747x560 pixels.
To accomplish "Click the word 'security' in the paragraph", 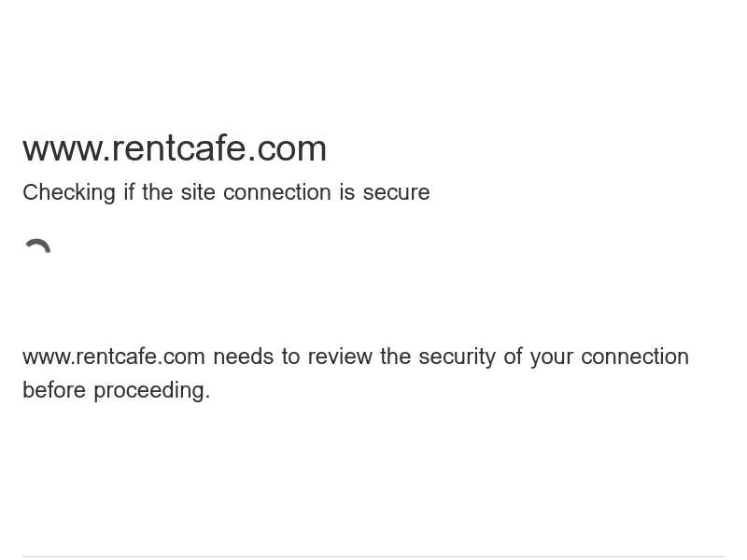I will tap(457, 357).
